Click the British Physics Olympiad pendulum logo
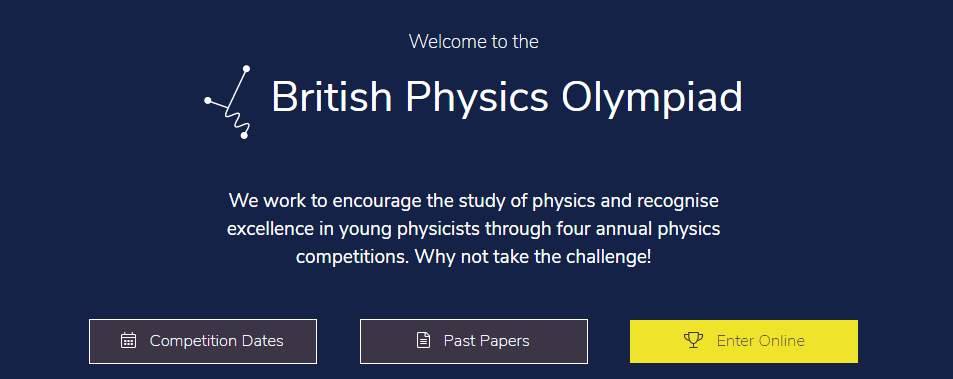 coord(228,102)
